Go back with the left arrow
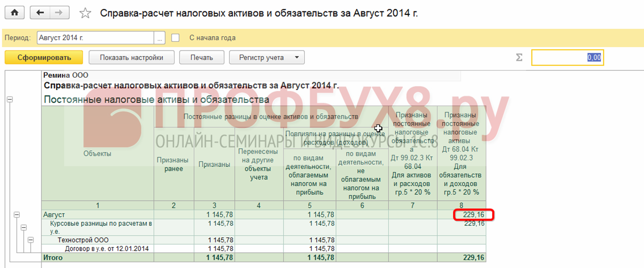644x268 pixels. click(40, 13)
